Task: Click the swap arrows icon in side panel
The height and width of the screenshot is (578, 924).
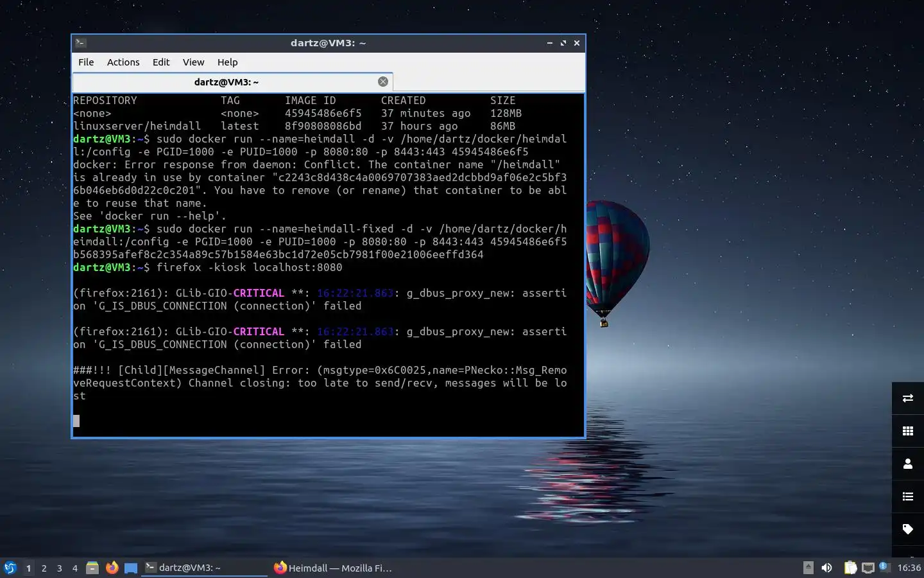Action: 908,398
